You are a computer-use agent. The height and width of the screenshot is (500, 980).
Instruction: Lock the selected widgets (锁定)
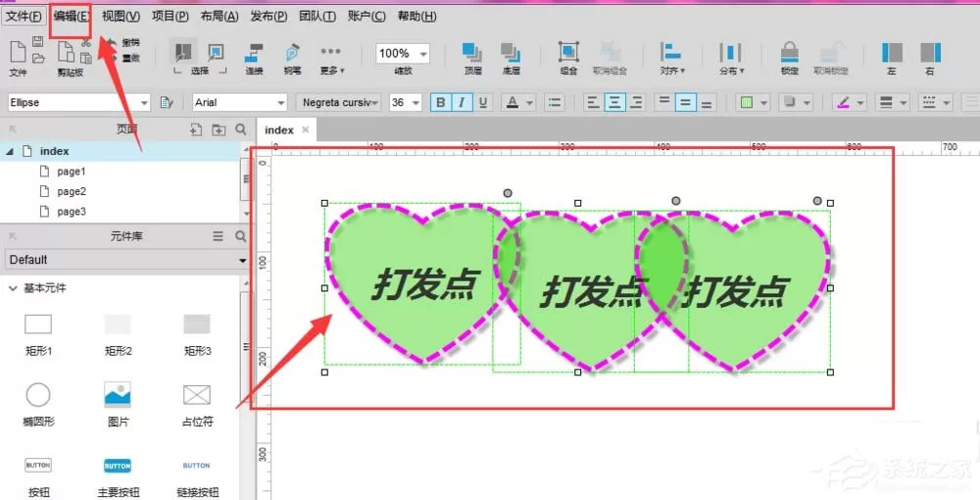(x=789, y=60)
